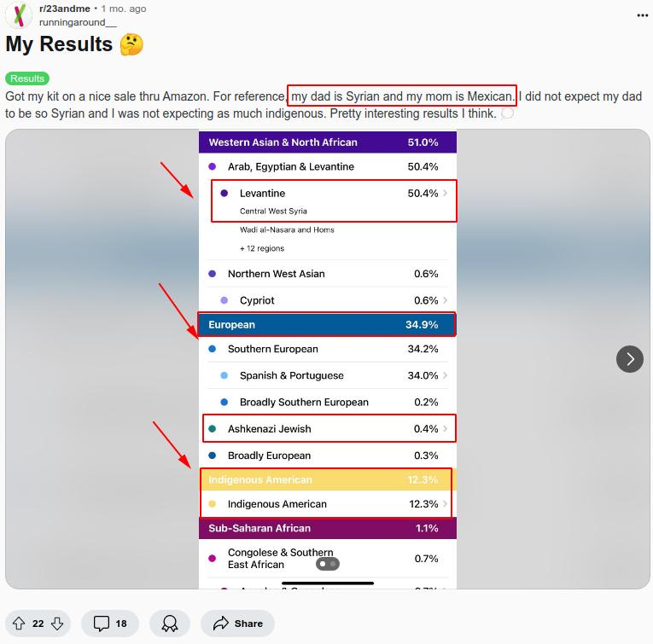Click the gallery page indicator dots
This screenshot has width=653, height=644.
328,564
